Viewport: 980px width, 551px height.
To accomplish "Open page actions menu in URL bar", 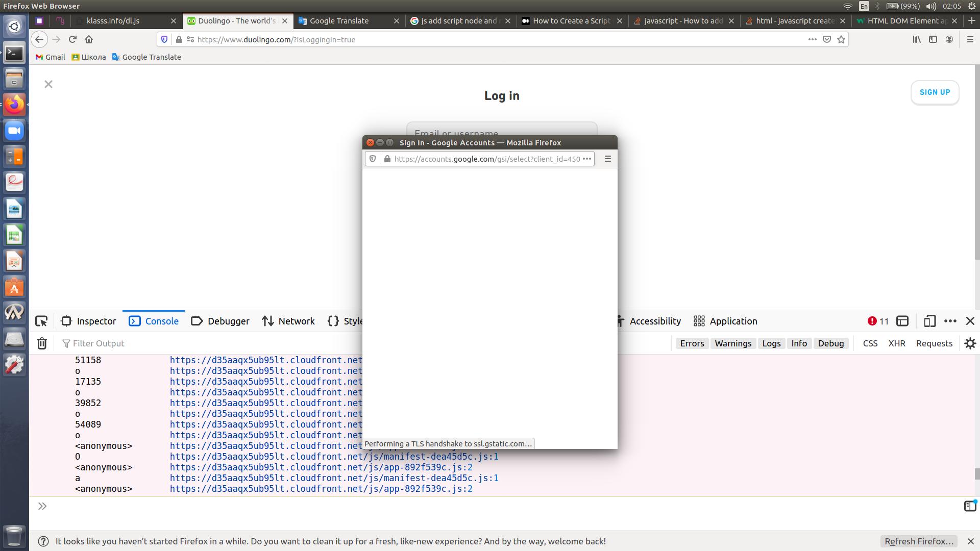I will click(812, 39).
